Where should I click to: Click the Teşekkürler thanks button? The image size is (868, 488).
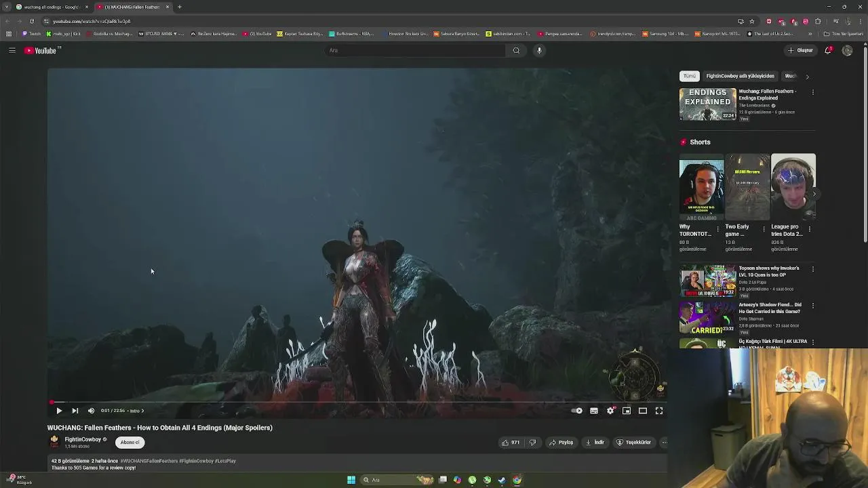pos(634,443)
